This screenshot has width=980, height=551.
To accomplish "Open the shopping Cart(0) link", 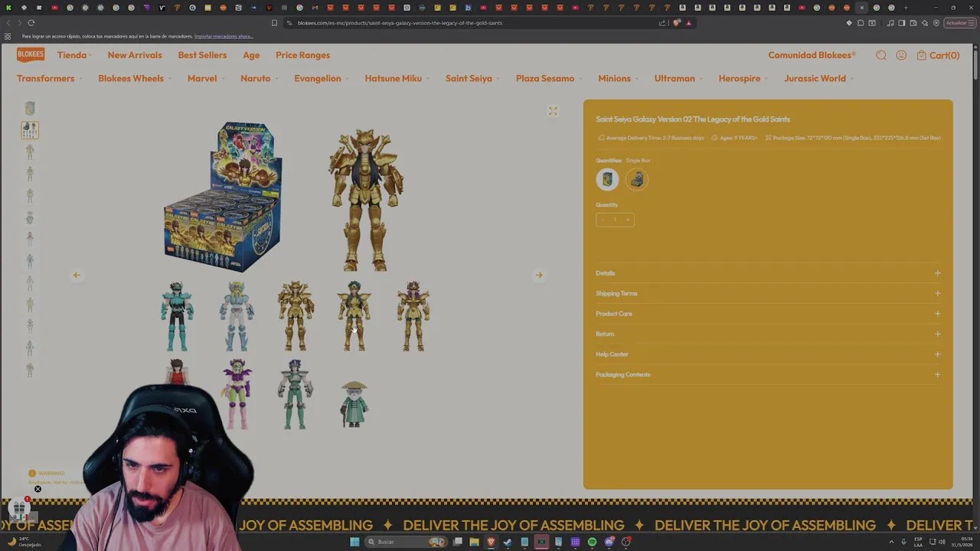I will pyautogui.click(x=938, y=55).
